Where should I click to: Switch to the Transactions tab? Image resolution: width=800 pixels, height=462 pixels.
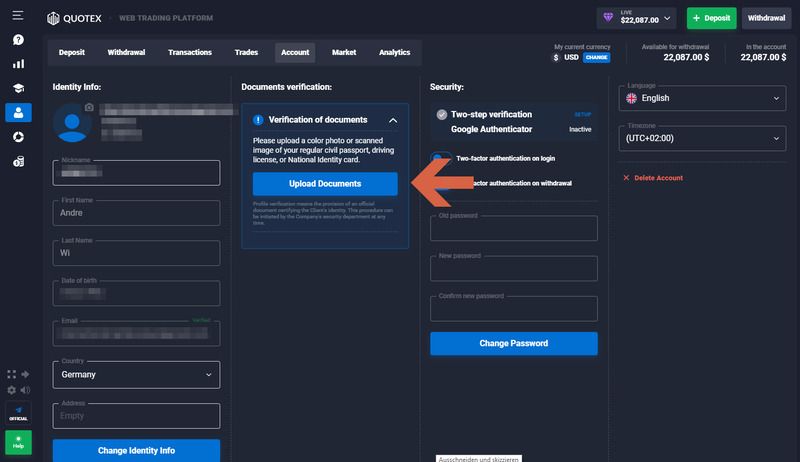point(190,53)
